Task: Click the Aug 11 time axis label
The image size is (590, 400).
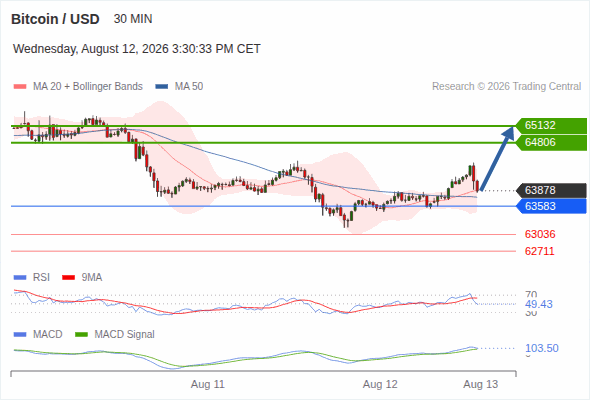Action: click(x=208, y=385)
